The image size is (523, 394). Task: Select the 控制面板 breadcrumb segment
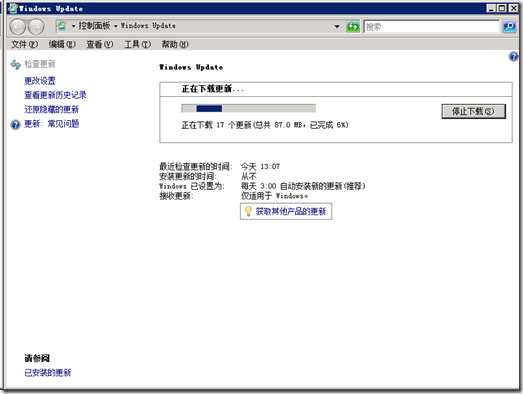94,26
